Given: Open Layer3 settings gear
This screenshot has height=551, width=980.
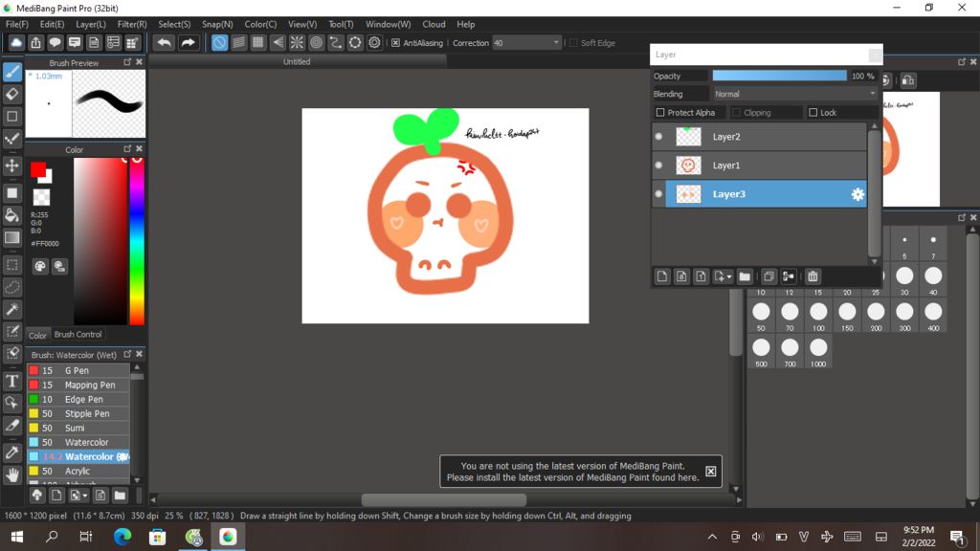Looking at the screenshot, I should click(x=857, y=194).
